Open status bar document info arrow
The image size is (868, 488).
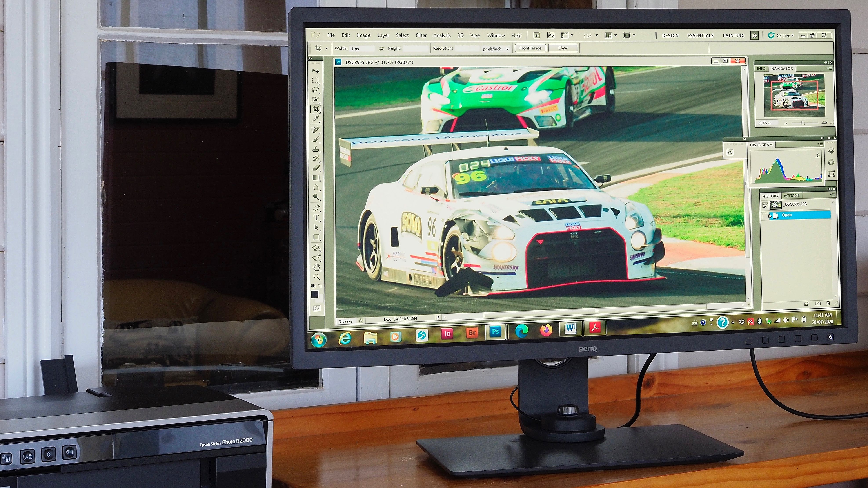click(x=438, y=317)
